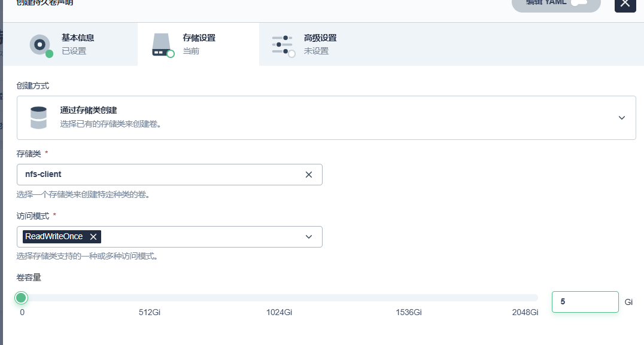Select the 存储设置 step label
This screenshot has height=345, width=644.
click(199, 38)
